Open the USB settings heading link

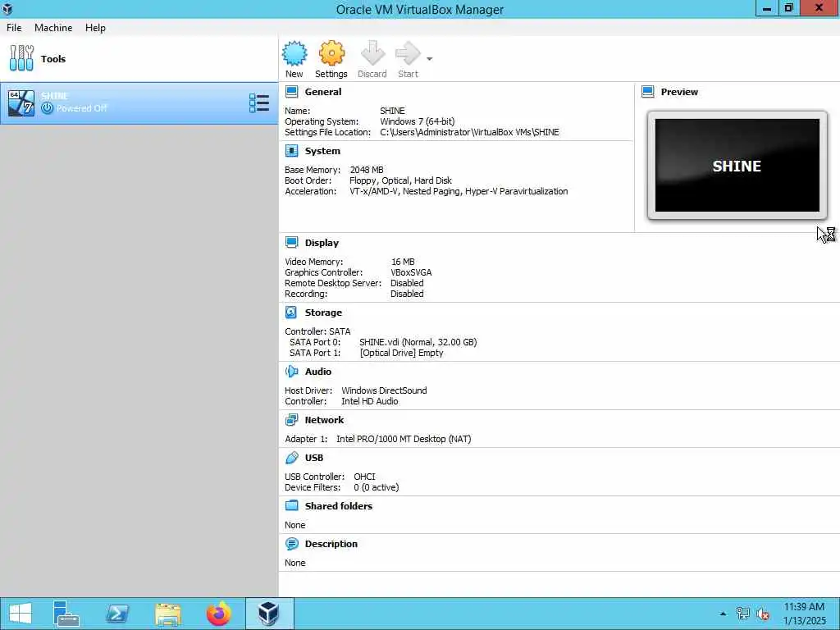pos(314,458)
